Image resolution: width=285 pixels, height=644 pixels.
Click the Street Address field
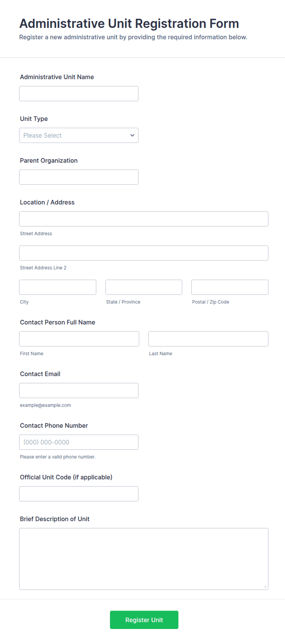pos(144,219)
